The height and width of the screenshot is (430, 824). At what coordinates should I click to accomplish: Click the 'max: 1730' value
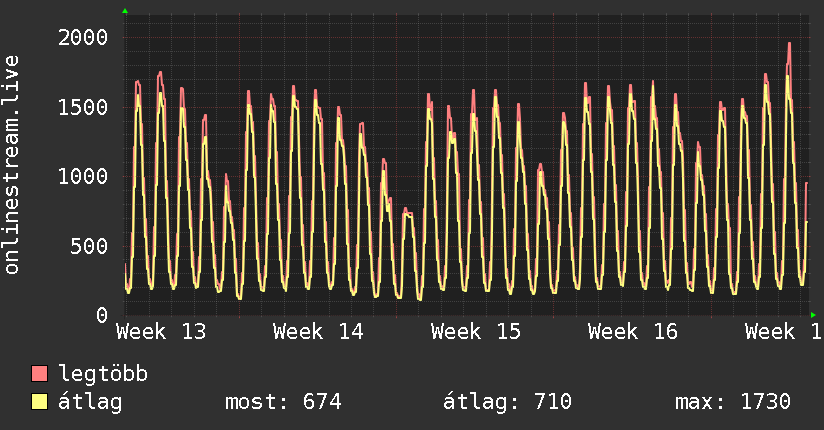coord(733,402)
